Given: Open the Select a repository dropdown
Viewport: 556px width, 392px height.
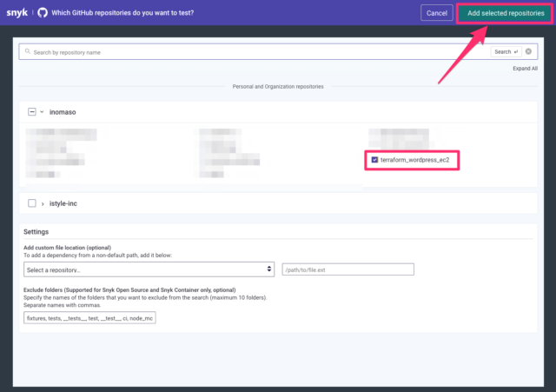Looking at the screenshot, I should pyautogui.click(x=149, y=269).
